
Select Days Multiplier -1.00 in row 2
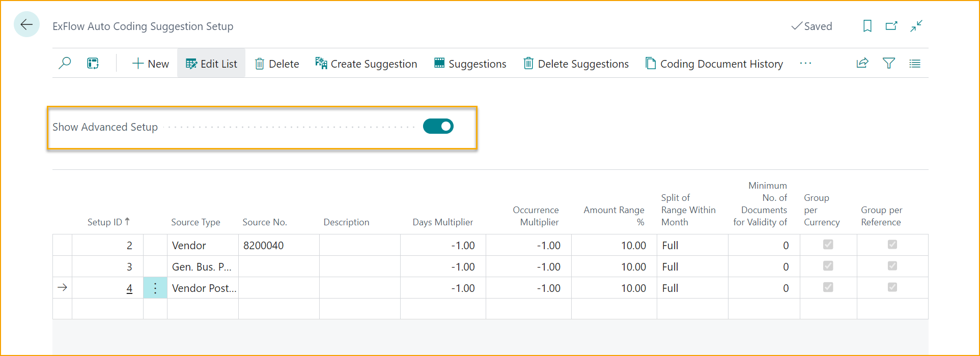coord(443,245)
